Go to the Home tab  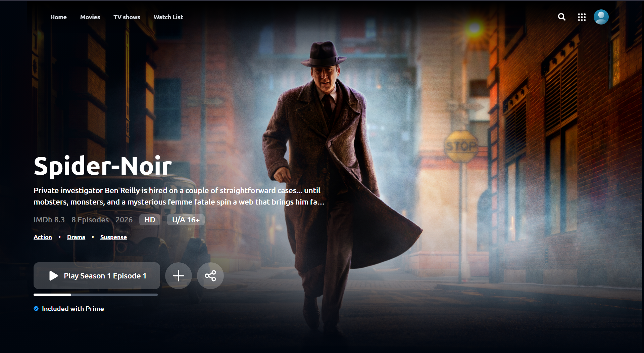(x=58, y=17)
